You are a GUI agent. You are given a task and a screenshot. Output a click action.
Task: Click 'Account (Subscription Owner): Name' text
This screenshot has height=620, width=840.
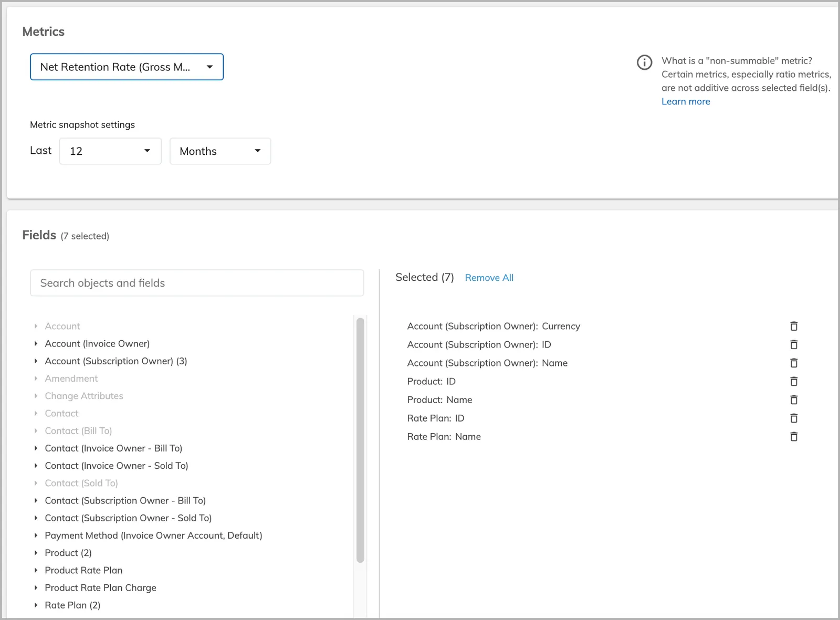[487, 363]
